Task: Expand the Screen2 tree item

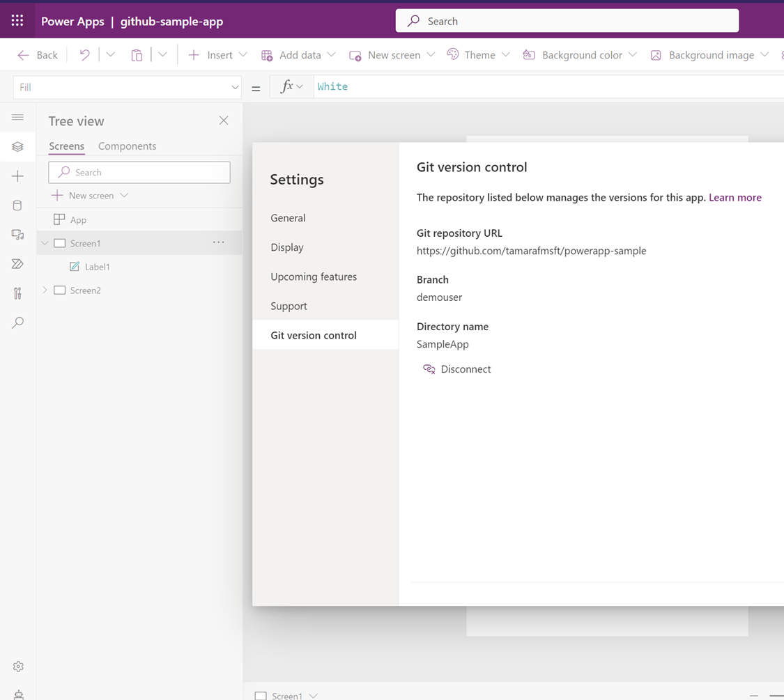Action: (x=45, y=290)
